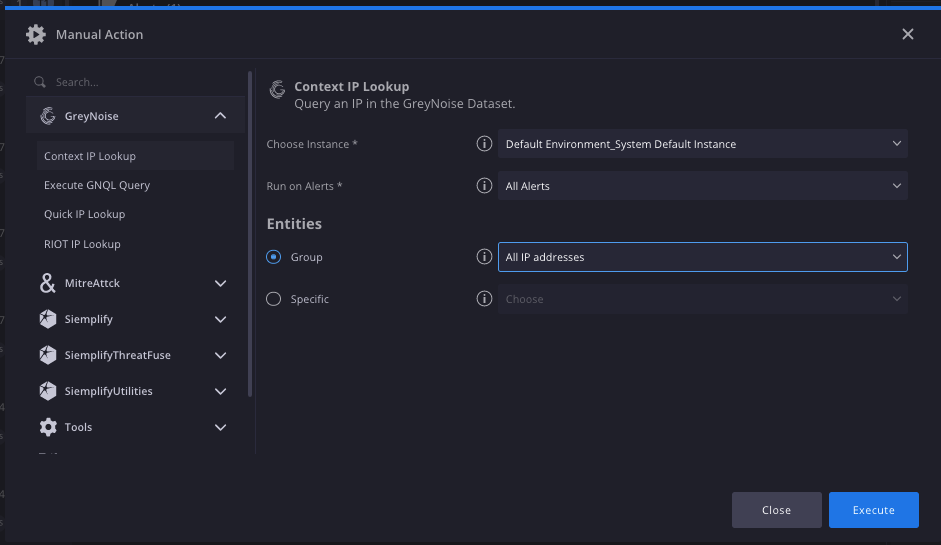Click the GreyNoise logo icon in sidebar
Screen dimensions: 941x545
tap(48, 115)
